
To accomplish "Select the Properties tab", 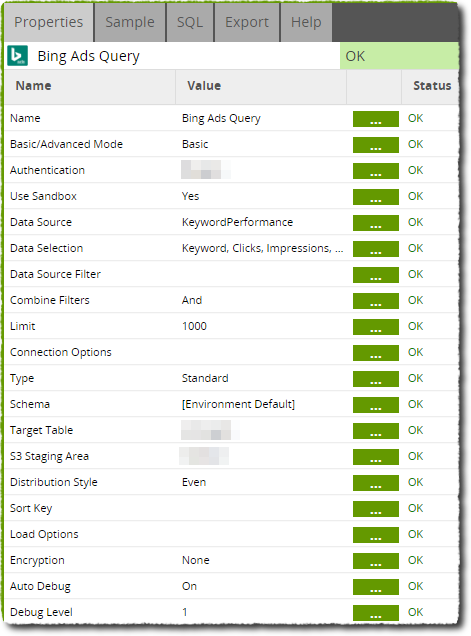I will 49,22.
